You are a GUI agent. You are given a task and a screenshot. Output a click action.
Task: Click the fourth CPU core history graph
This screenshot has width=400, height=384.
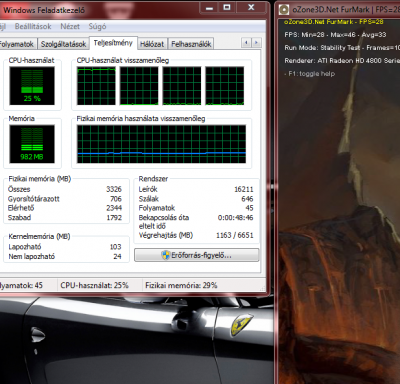pyautogui.click(x=224, y=86)
